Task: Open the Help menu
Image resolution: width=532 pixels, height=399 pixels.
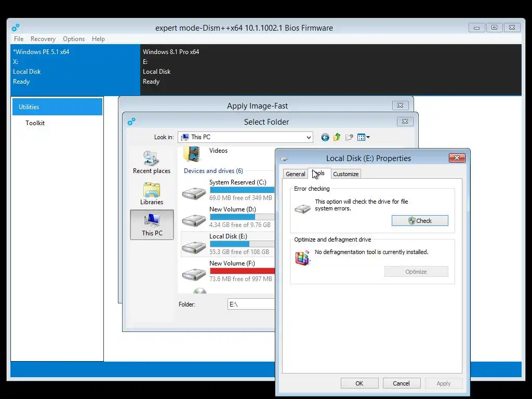Action: click(98, 38)
